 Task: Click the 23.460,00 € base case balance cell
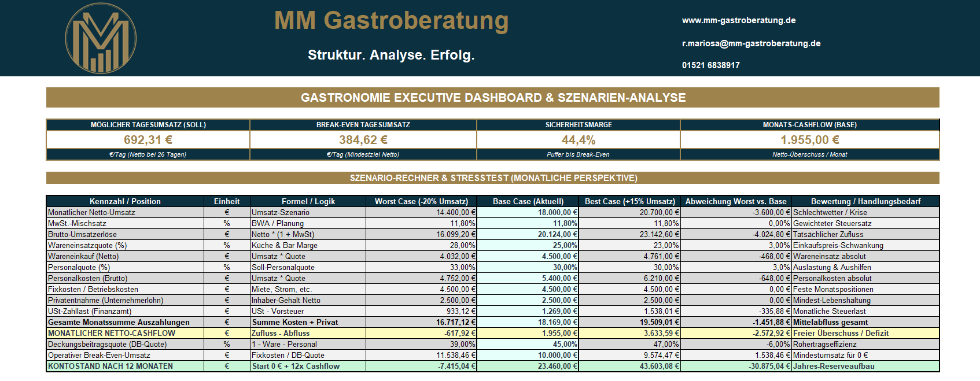tap(528, 367)
